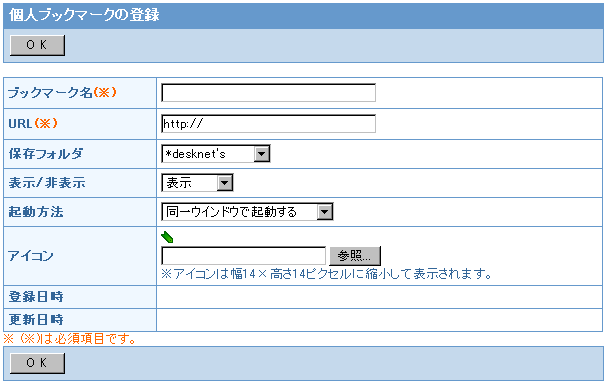Focus the アイコン file path field
607x384 pixels.
pos(243,256)
